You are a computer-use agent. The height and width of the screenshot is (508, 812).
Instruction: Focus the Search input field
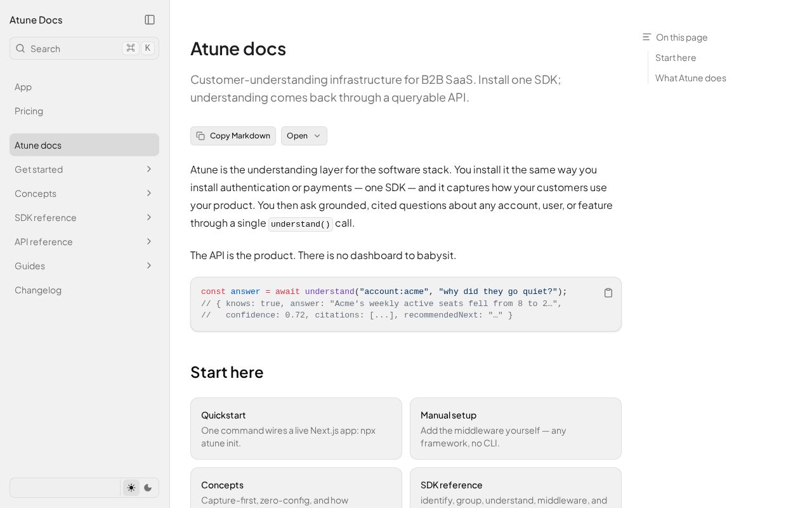[x=84, y=48]
